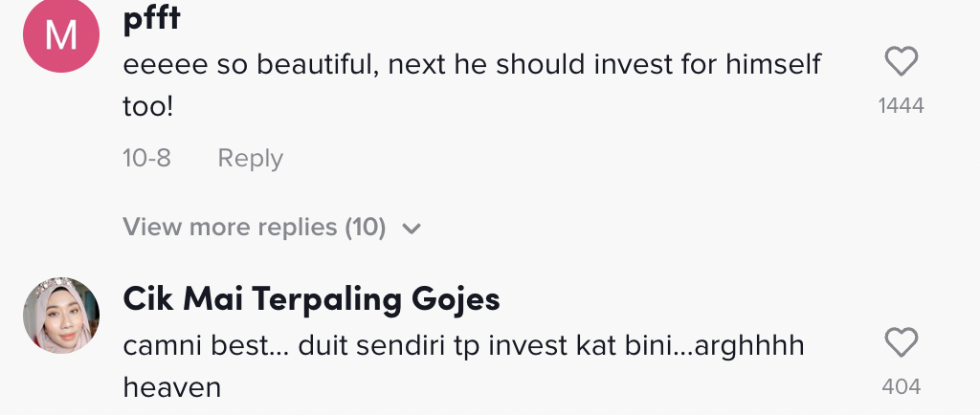Like Cik Mai Terpaling Gojes's comment
The image size is (980, 415).
tap(901, 343)
